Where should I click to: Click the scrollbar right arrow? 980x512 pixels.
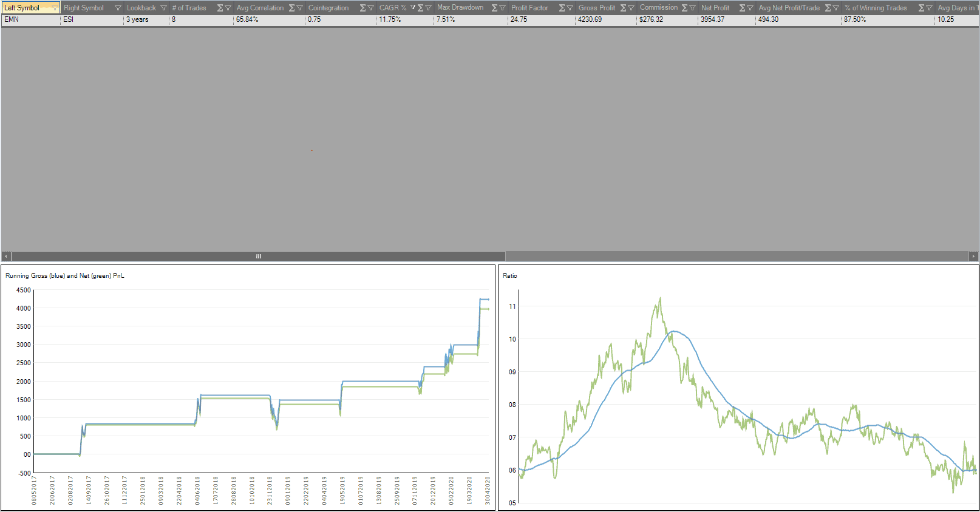click(973, 256)
